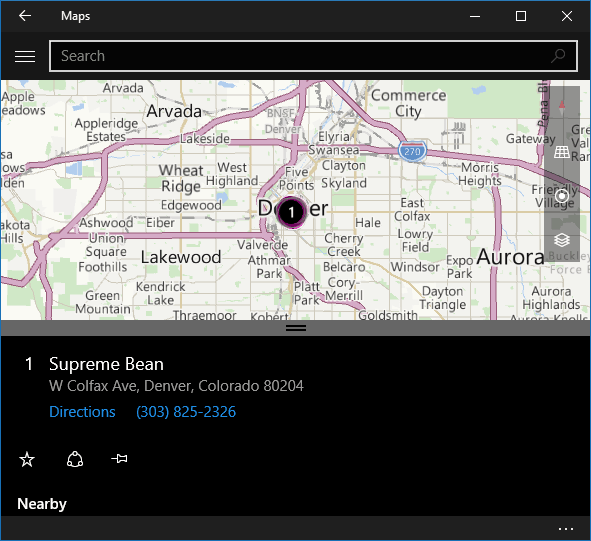591x541 pixels.
Task: Go back with the arrow icon
Action: pos(25,16)
